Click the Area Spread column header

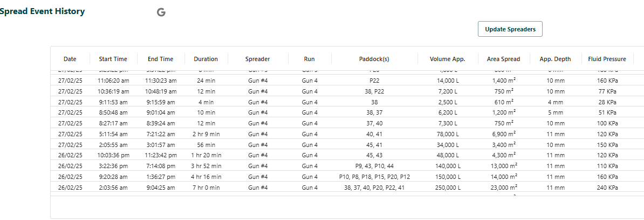pos(504,59)
